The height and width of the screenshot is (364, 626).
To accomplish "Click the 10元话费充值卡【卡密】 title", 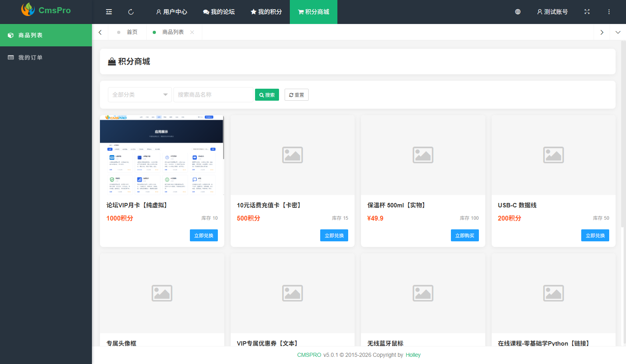I will coord(269,205).
